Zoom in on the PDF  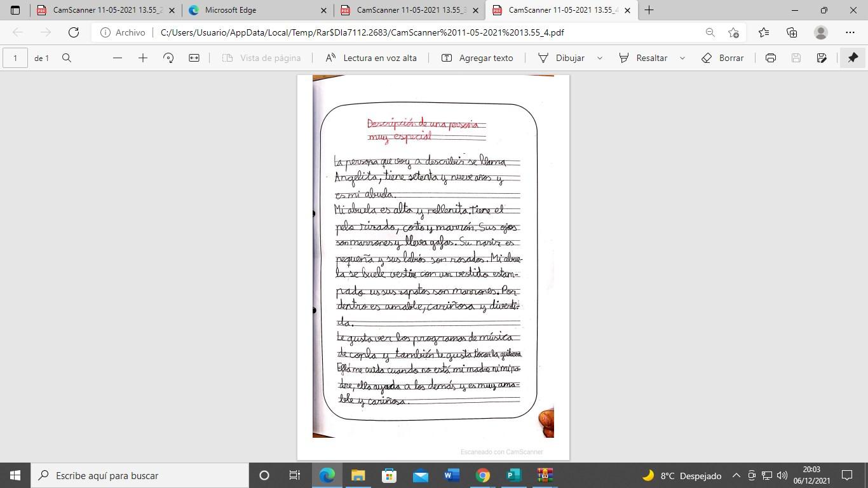pos(143,58)
